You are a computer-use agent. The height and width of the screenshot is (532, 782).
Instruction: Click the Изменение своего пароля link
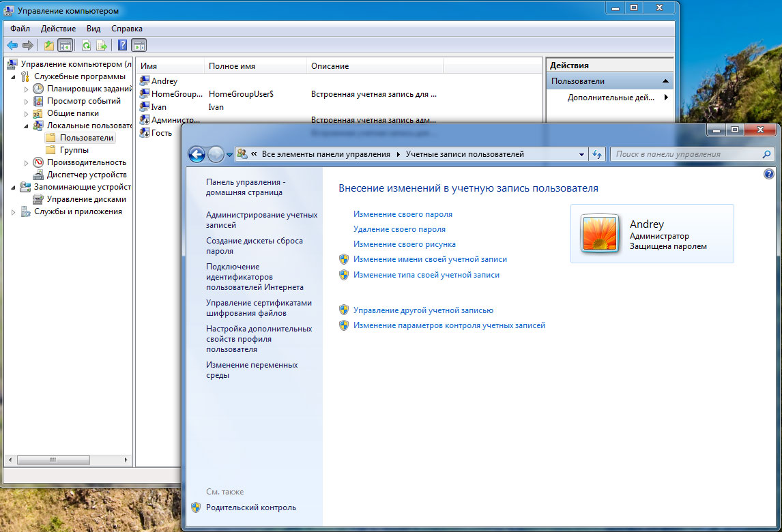tap(403, 214)
